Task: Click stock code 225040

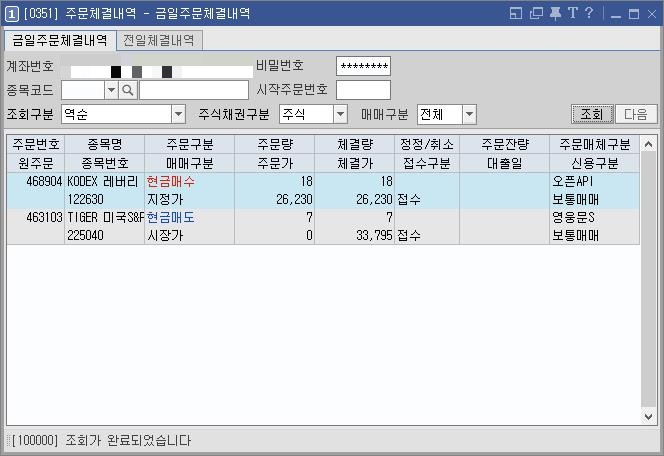Action: [85, 235]
